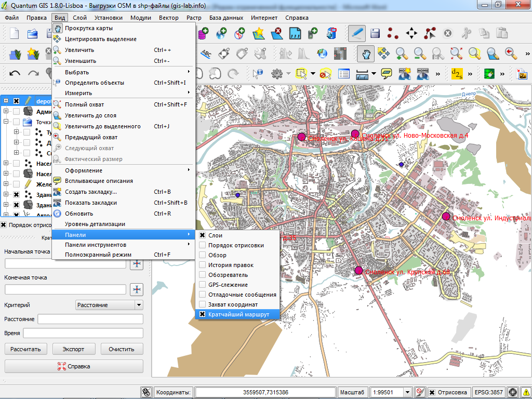Toggle the Слои panel checkbox in submenu

click(203, 235)
